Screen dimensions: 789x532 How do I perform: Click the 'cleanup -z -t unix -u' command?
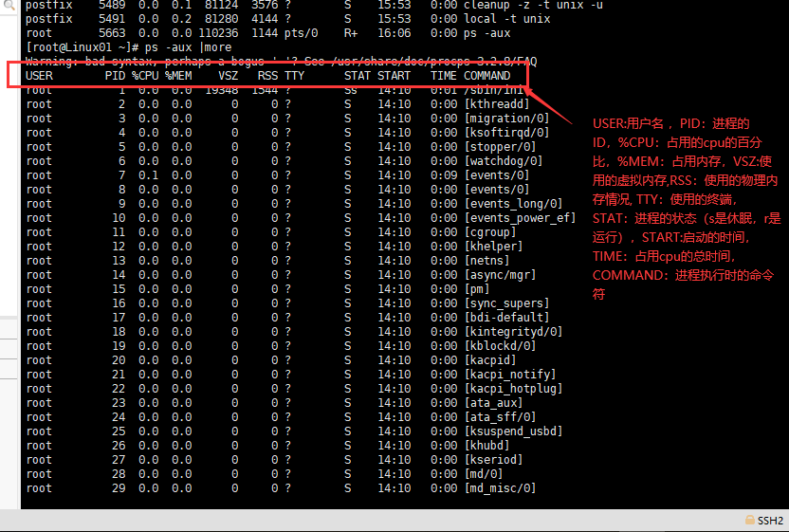[533, 5]
